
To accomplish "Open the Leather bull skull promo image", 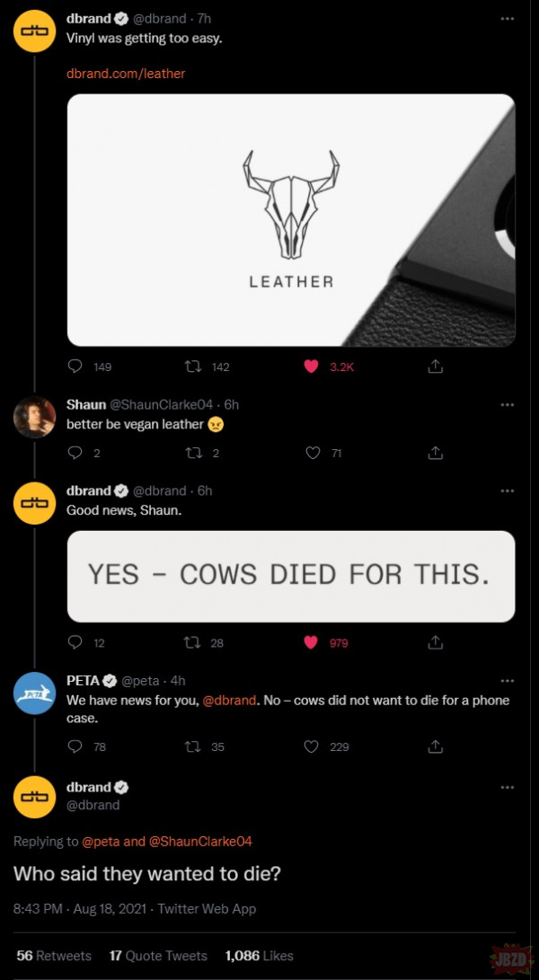I will click(291, 220).
